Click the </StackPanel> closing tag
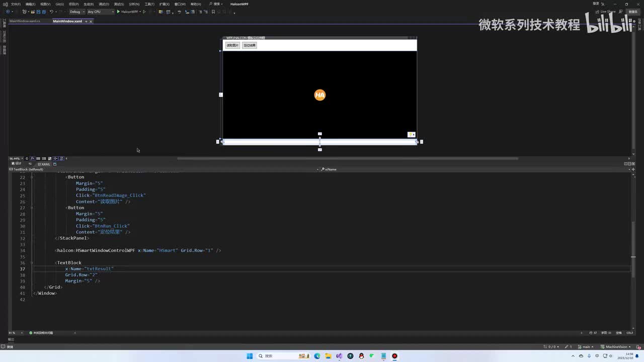The width and height of the screenshot is (644, 362). tap(71, 238)
